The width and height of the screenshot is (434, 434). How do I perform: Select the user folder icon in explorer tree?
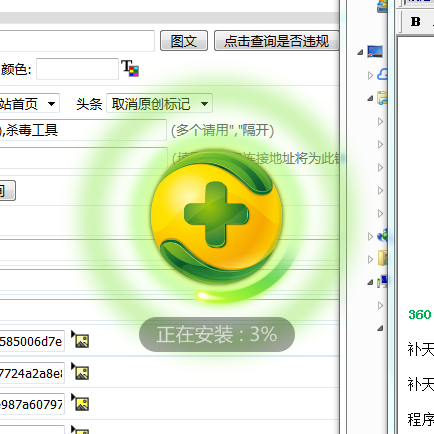point(383,258)
